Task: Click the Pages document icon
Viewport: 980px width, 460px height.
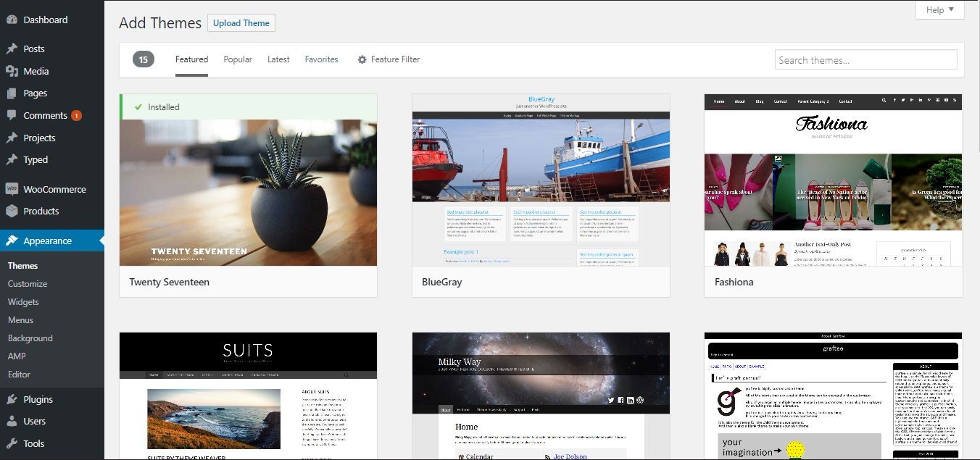Action: tap(12, 93)
